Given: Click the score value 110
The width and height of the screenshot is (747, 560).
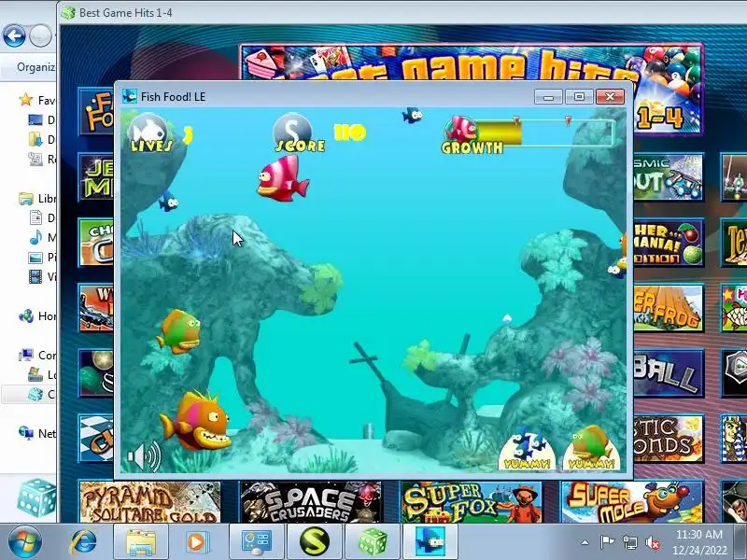Looking at the screenshot, I should click(350, 133).
